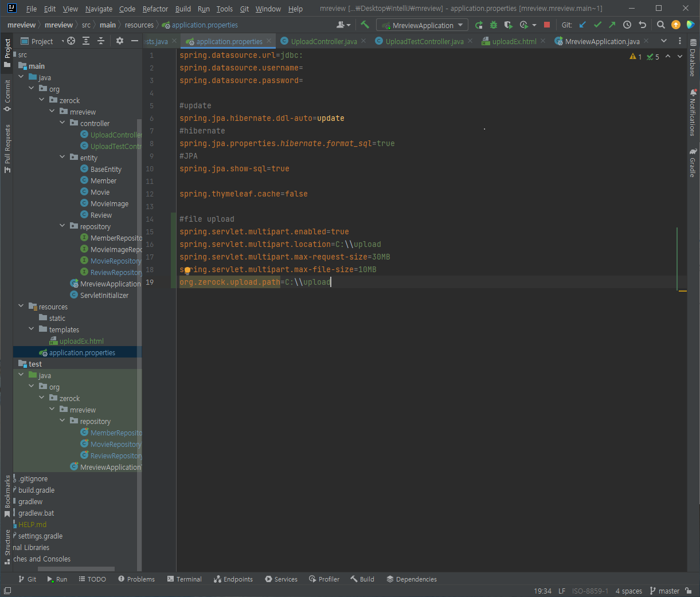Click the yellow intention bulb on line 18
This screenshot has height=597, width=700.
click(x=187, y=270)
